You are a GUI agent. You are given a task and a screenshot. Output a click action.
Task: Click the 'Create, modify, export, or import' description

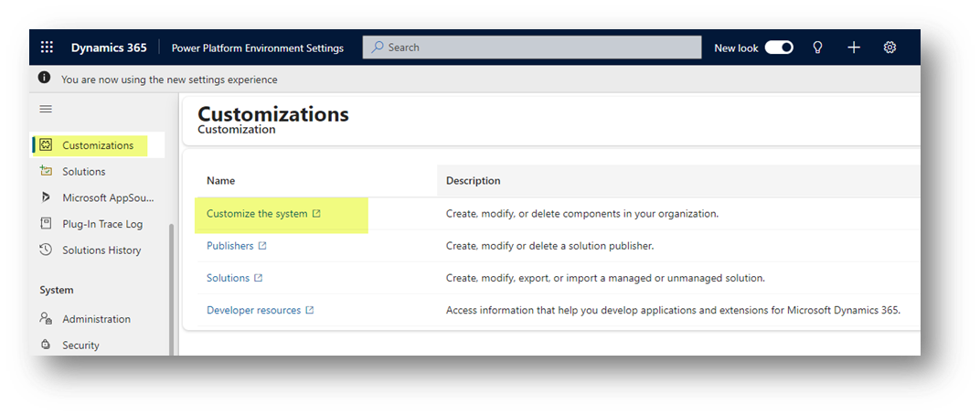click(x=605, y=278)
